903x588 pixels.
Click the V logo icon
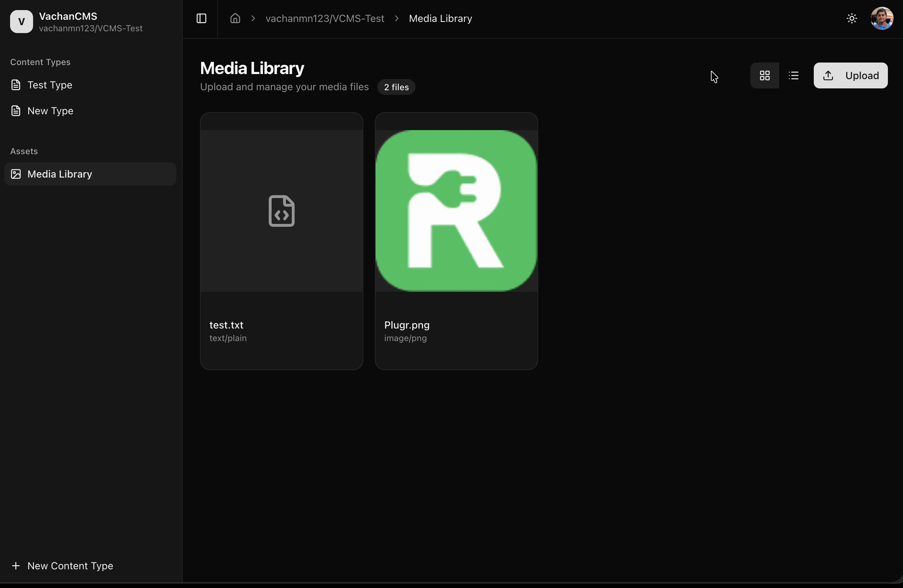coord(22,22)
